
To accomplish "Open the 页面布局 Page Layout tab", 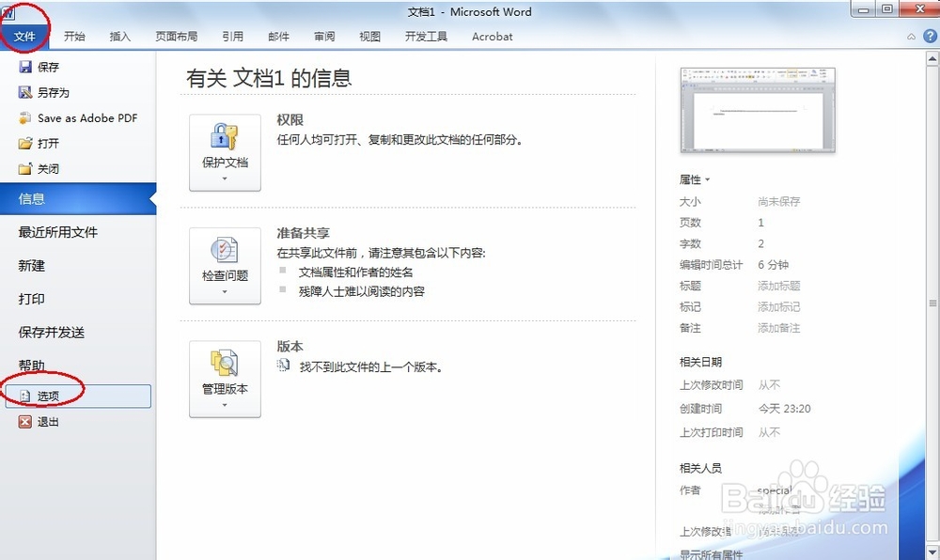I will point(177,37).
